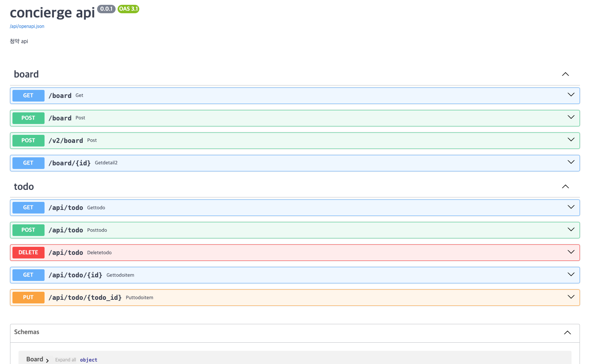Open the /api/openapi.json link

[27, 26]
